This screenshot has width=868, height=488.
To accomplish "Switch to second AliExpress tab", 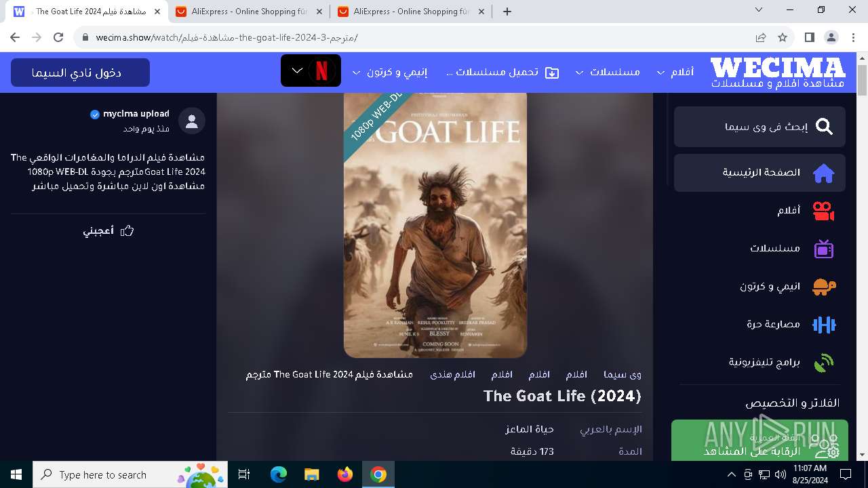I will point(250,12).
